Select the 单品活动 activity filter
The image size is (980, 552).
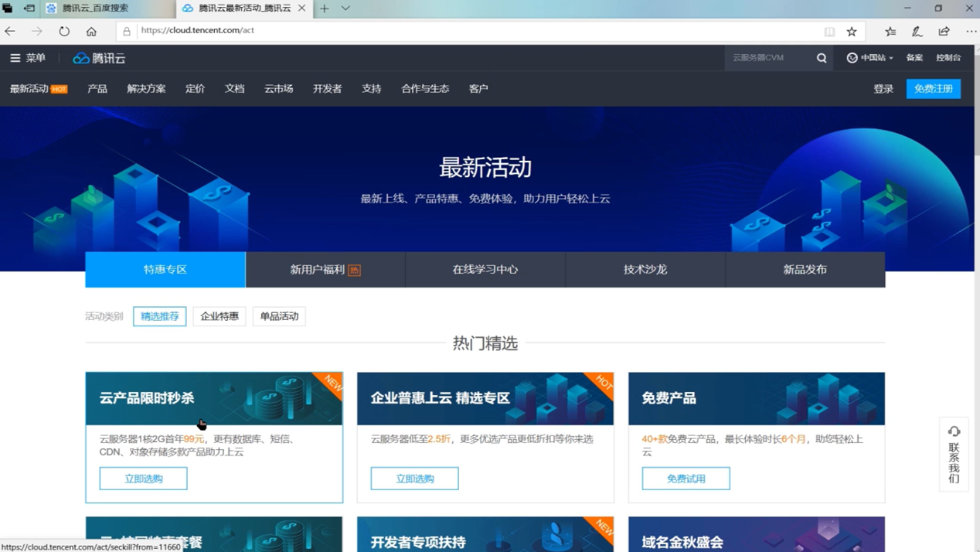[x=278, y=316]
